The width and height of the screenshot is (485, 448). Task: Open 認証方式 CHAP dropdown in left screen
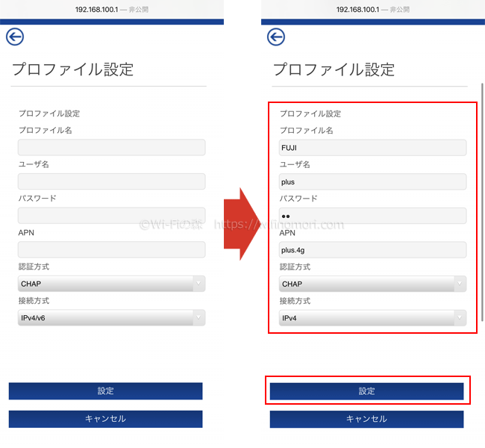(112, 284)
